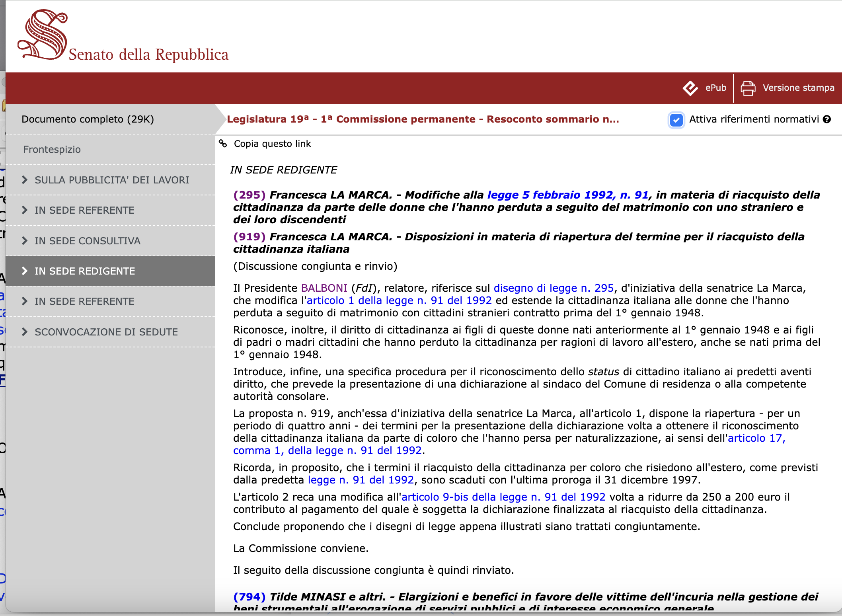Open Documento completo (29K)

point(88,119)
